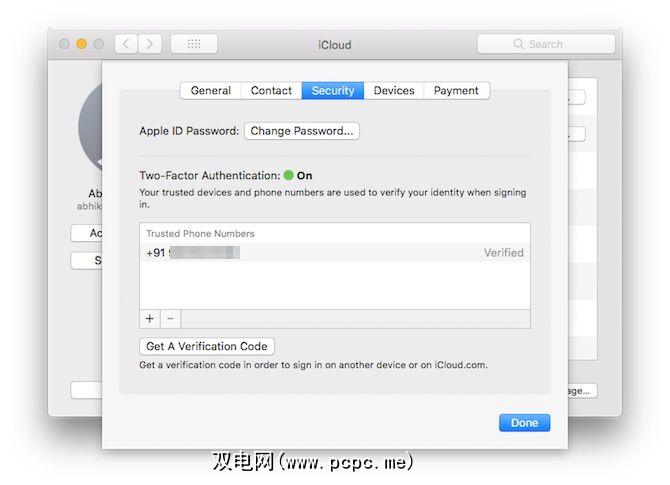Open the Payment tab

[x=456, y=91]
